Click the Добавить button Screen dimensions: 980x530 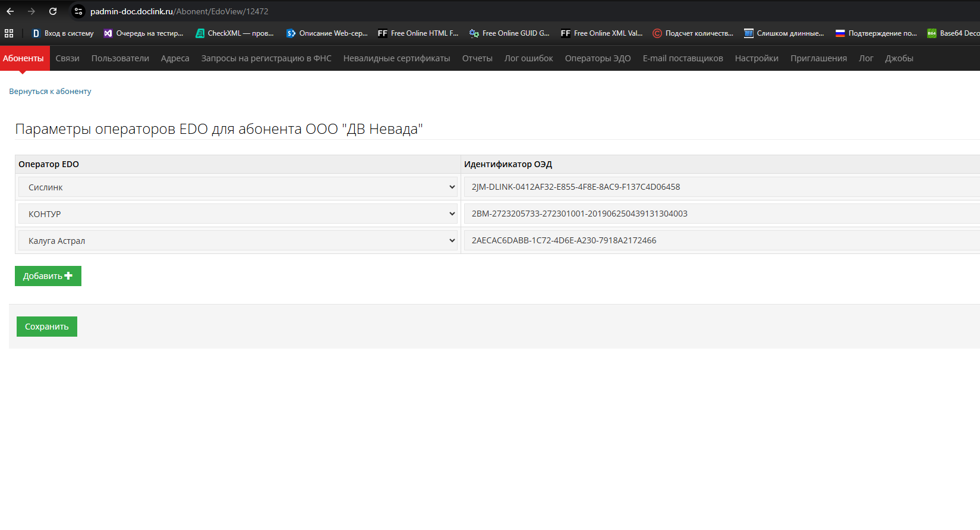click(x=48, y=276)
